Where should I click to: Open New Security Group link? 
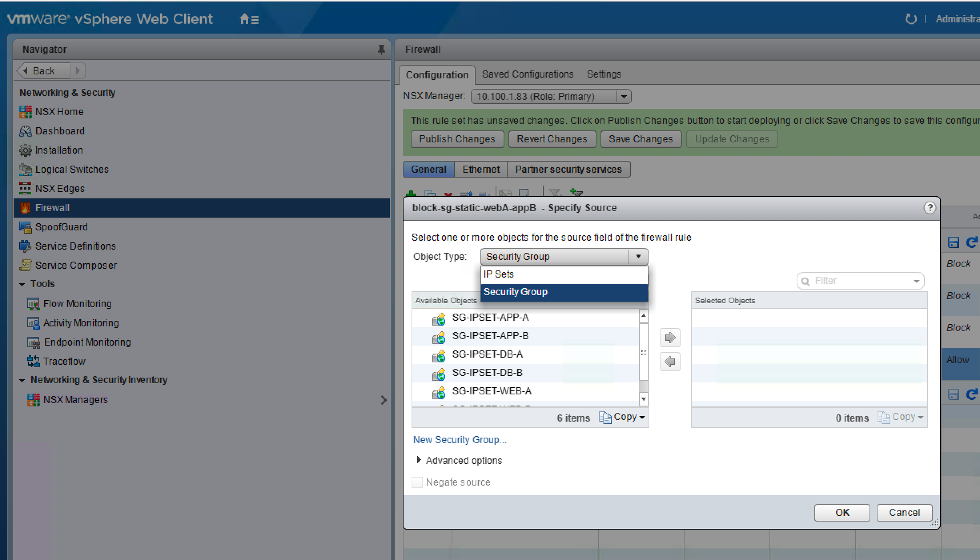(460, 440)
